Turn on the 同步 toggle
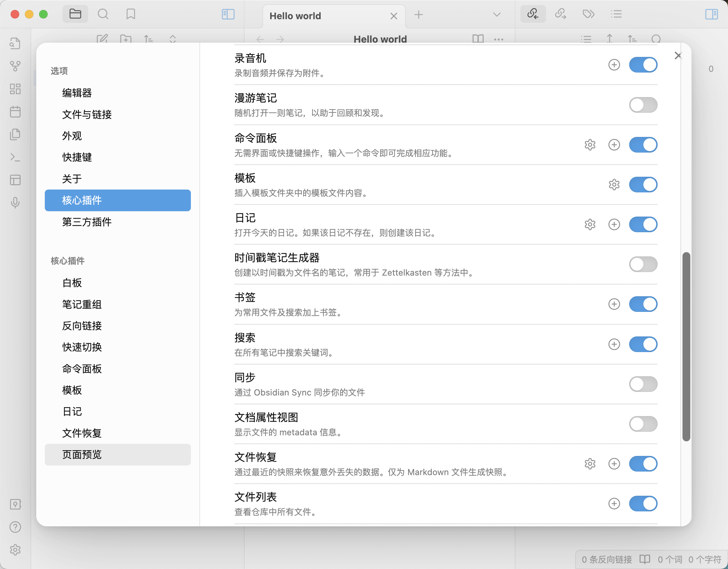 click(x=643, y=384)
